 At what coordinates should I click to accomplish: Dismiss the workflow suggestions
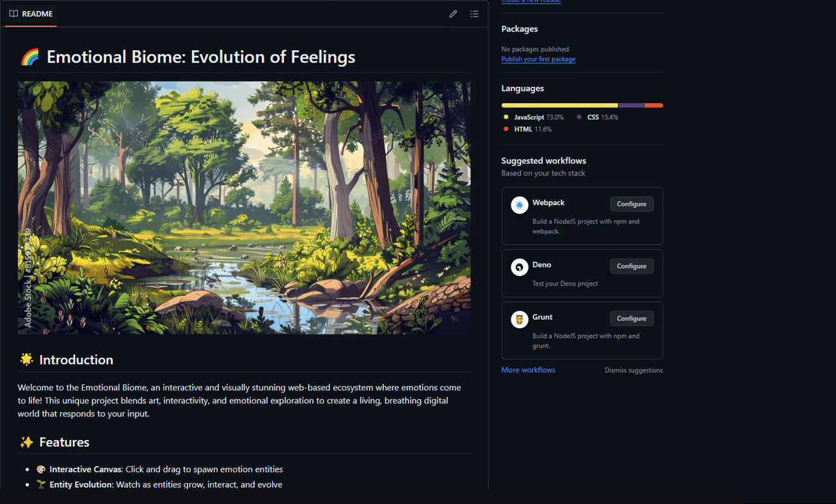coord(634,370)
